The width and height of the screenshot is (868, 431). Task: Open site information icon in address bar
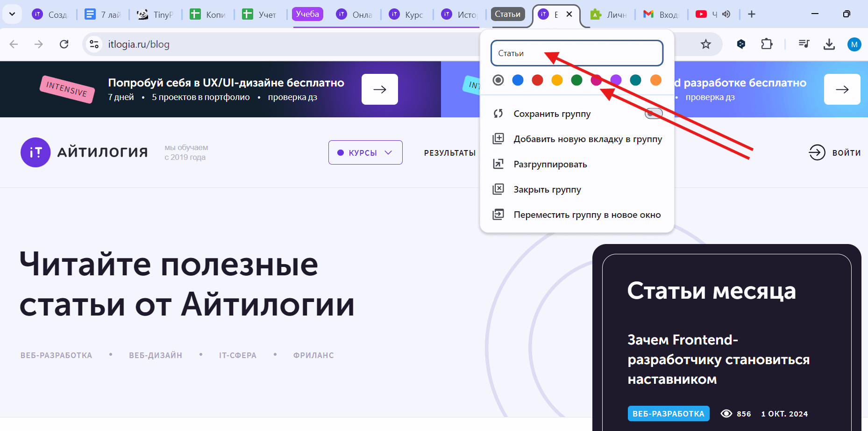94,44
